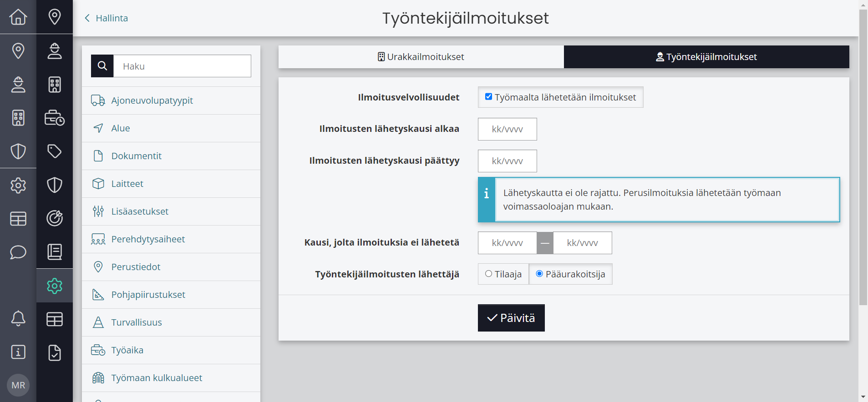868x402 pixels.
Task: Switch to the Urakkailmoitukset tab
Action: point(421,57)
